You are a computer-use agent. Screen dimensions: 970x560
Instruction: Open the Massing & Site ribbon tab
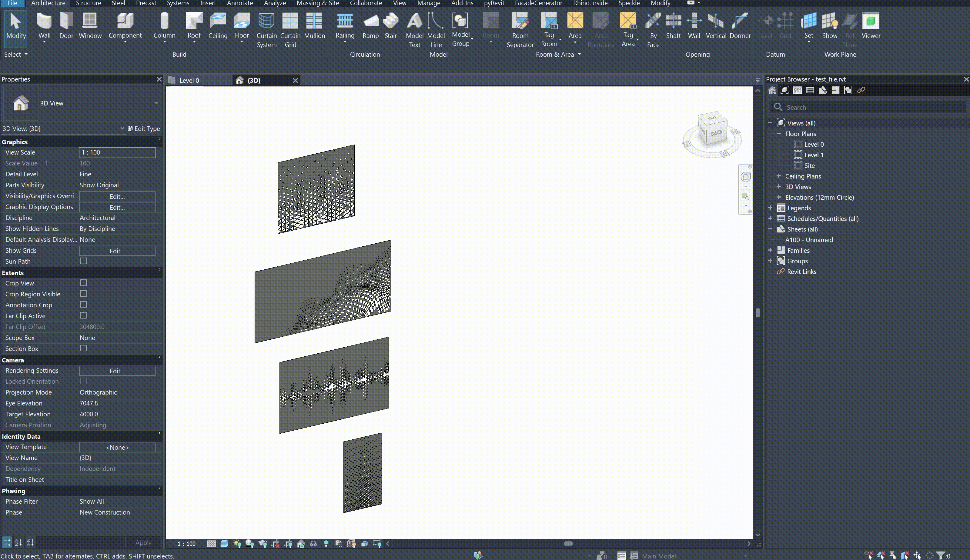(317, 3)
